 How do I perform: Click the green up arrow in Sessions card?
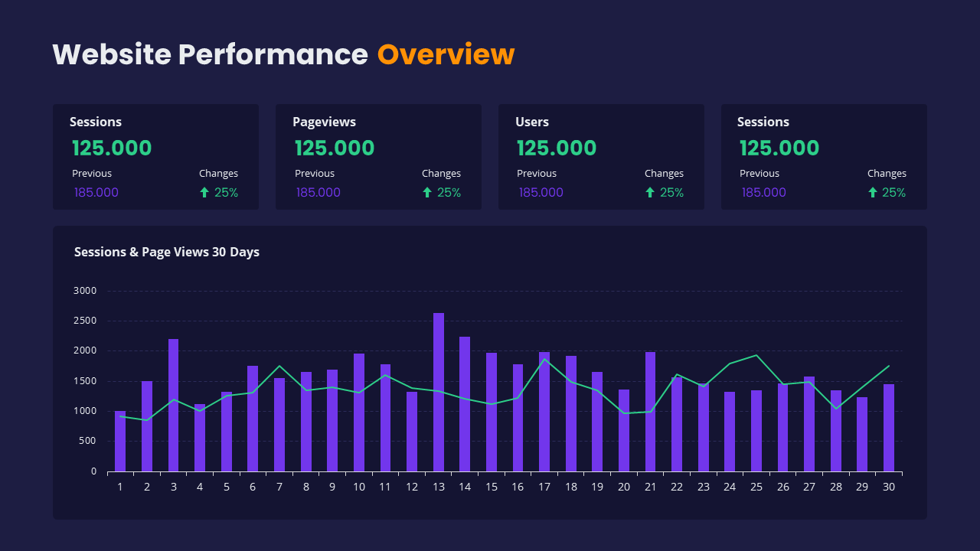point(205,192)
